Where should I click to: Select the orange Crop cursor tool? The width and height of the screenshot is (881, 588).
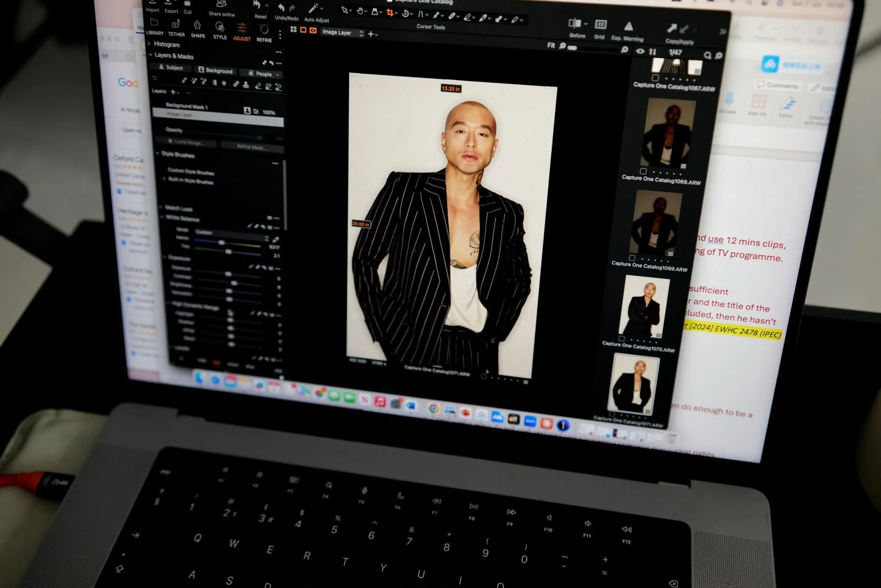[390, 12]
